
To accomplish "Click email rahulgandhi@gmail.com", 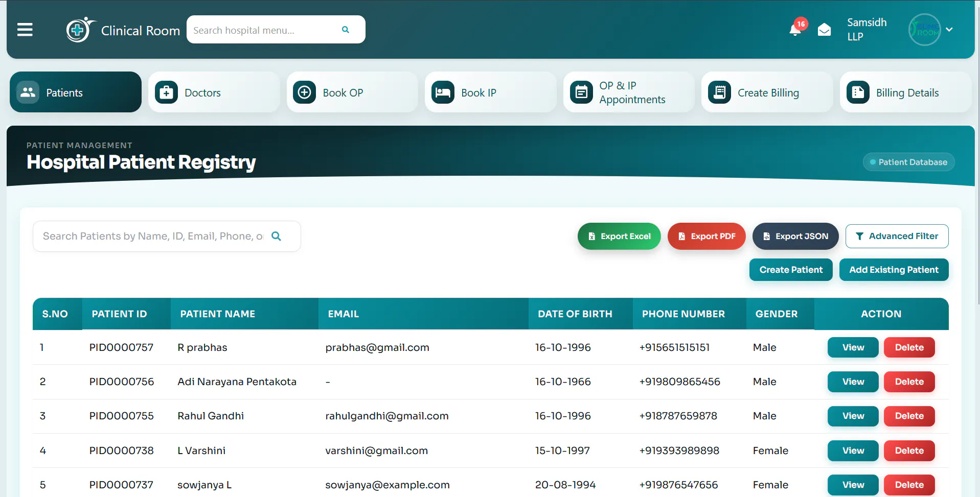I will tap(387, 416).
